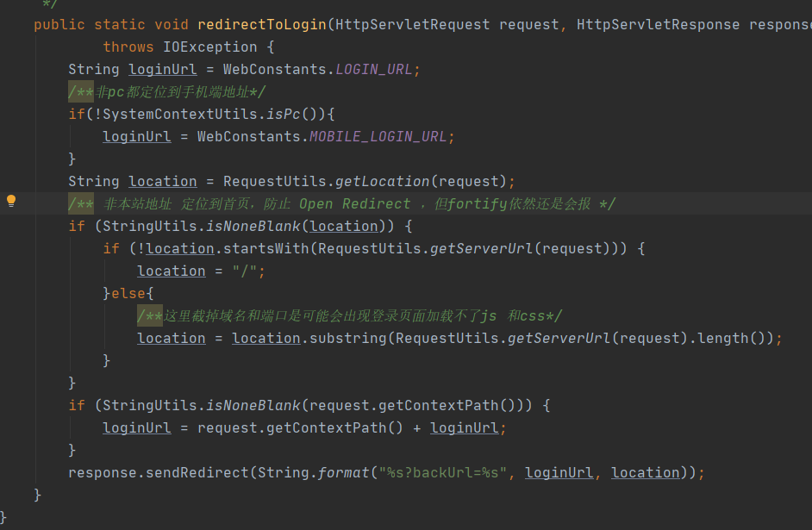Click the substring method call
This screenshot has width=812, height=530.
347,338
